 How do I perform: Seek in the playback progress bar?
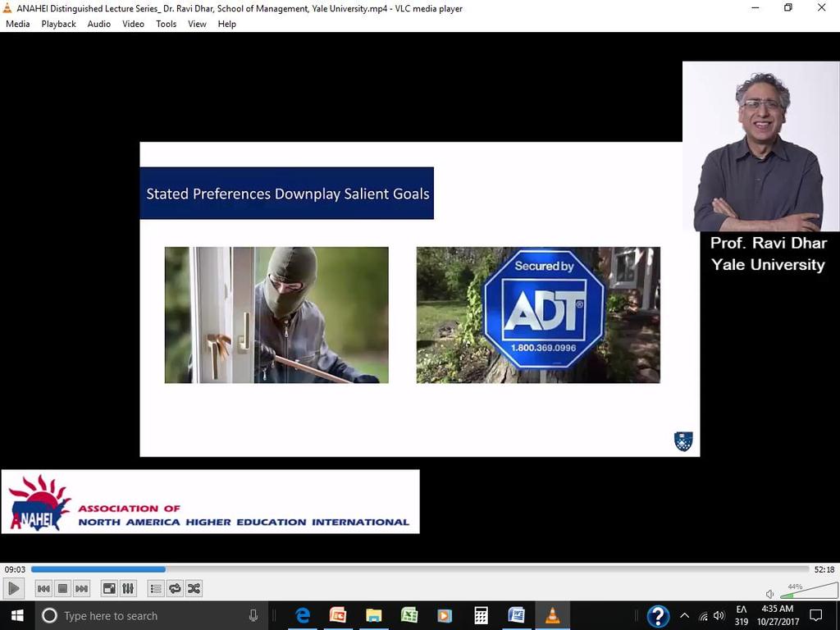tap(420, 569)
